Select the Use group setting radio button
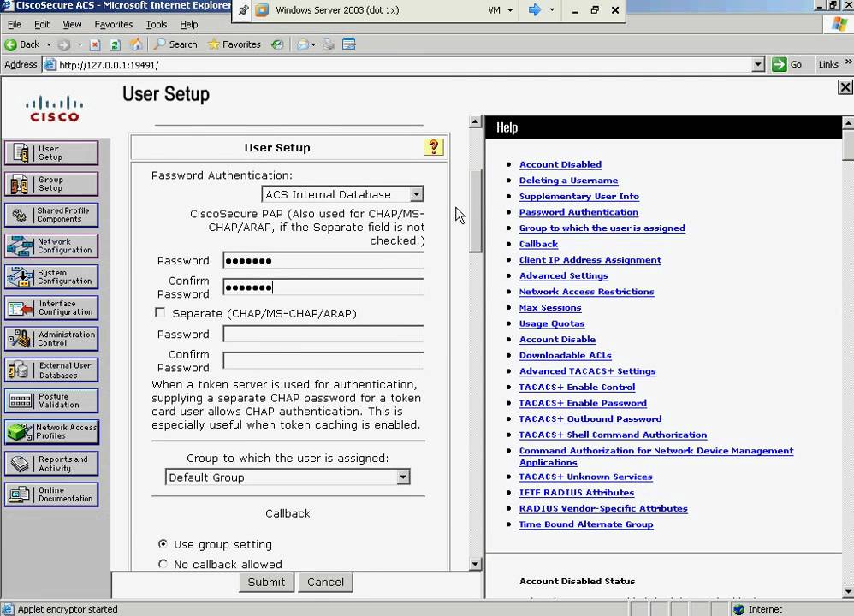This screenshot has height=616, width=854. tap(163, 543)
